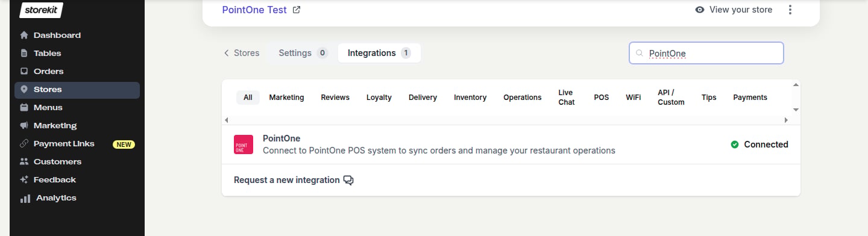Viewport: 868px width, 236px height.
Task: Filter integrations by Delivery
Action: click(423, 98)
